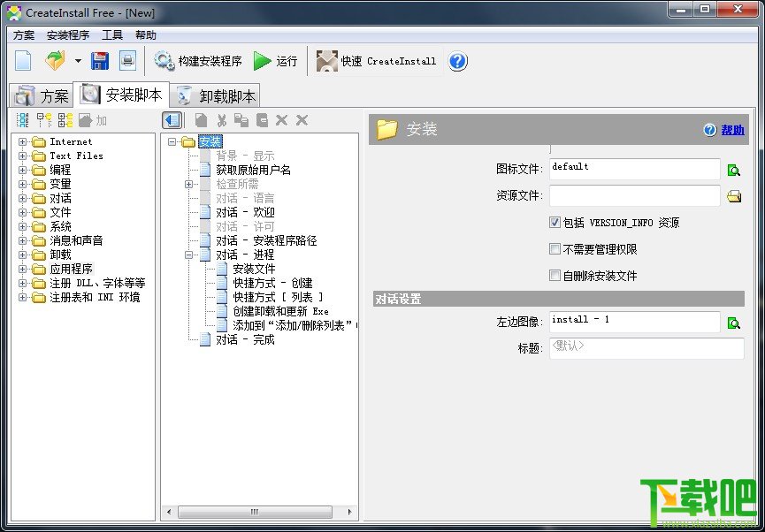Open the 方案 menu
Screen dimensions: 765x532
tap(24, 35)
